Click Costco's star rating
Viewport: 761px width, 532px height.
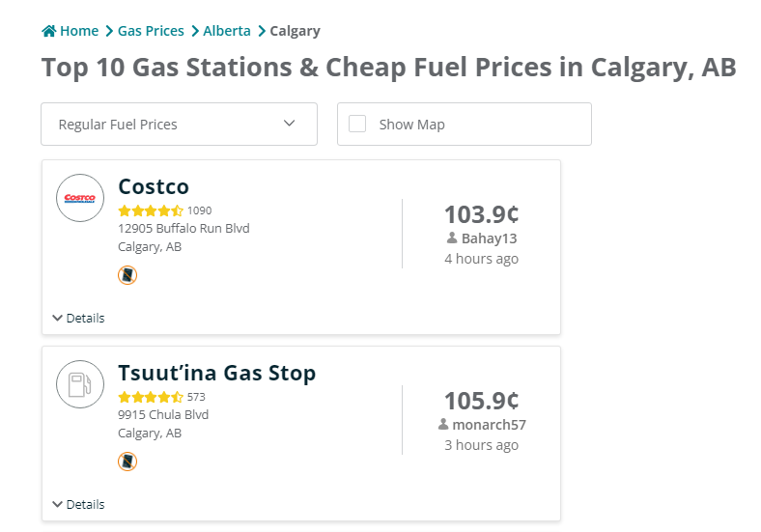(x=151, y=210)
